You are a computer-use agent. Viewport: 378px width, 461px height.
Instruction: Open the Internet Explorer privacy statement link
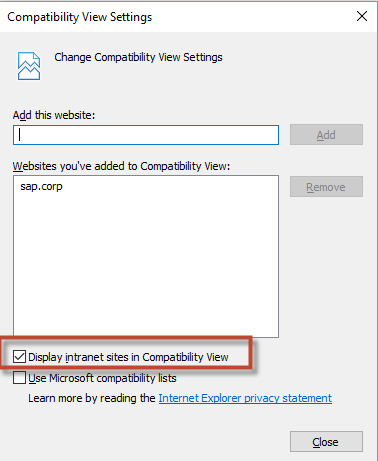[x=245, y=398]
